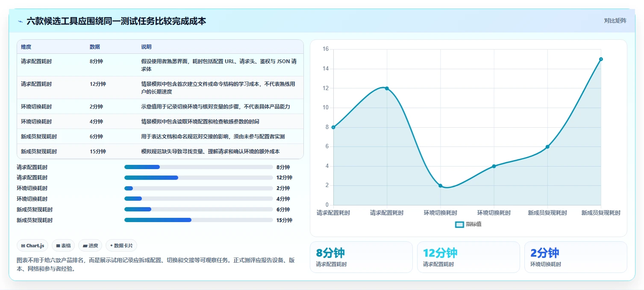Click the 指标值 legend color box

point(459,224)
